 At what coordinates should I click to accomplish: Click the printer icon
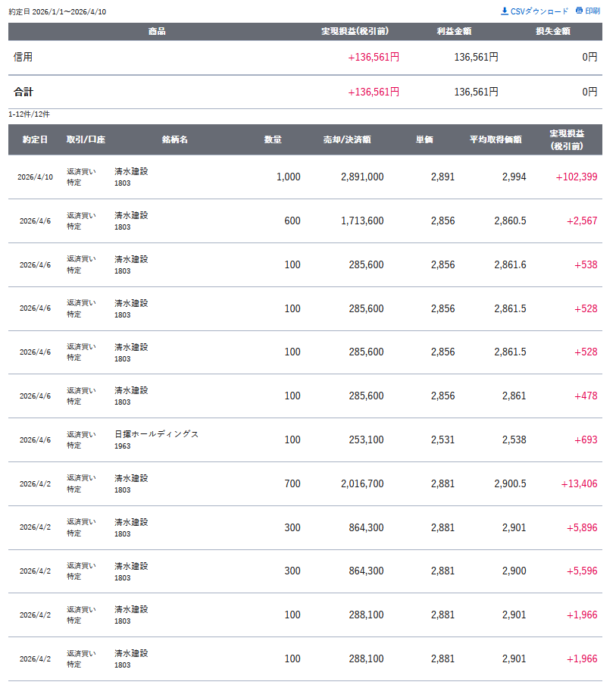pos(579,11)
